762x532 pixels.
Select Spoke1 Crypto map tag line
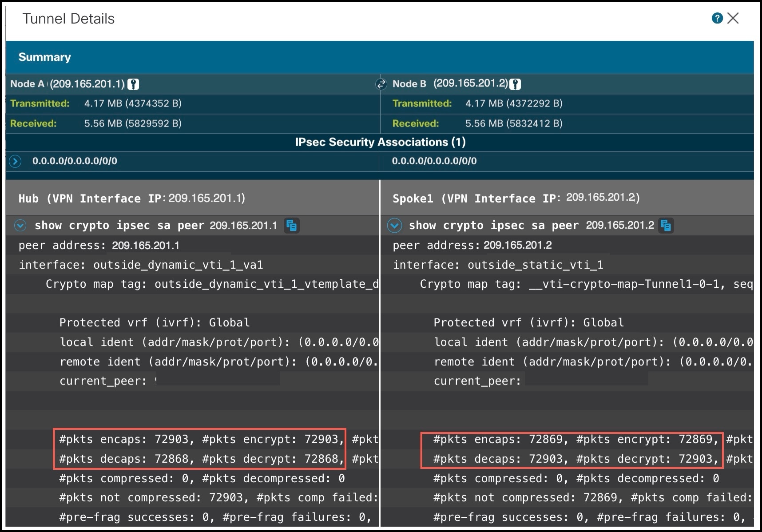coord(587,284)
